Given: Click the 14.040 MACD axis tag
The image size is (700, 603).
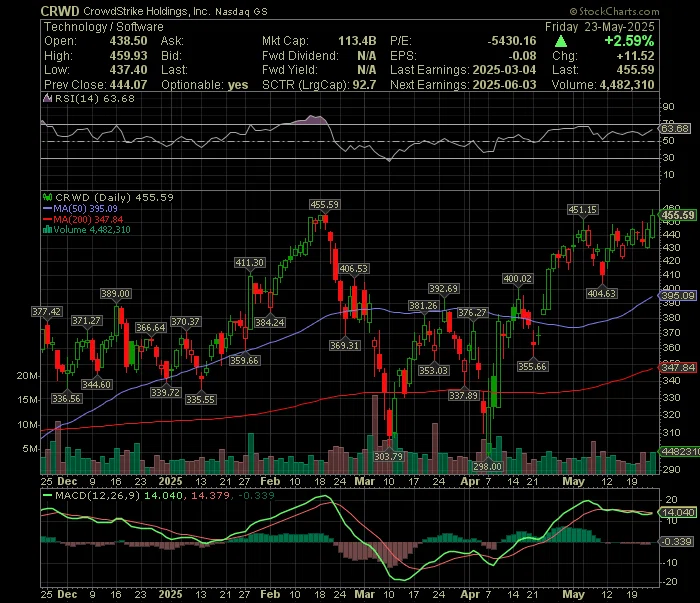Looking at the screenshot, I should coord(678,512).
